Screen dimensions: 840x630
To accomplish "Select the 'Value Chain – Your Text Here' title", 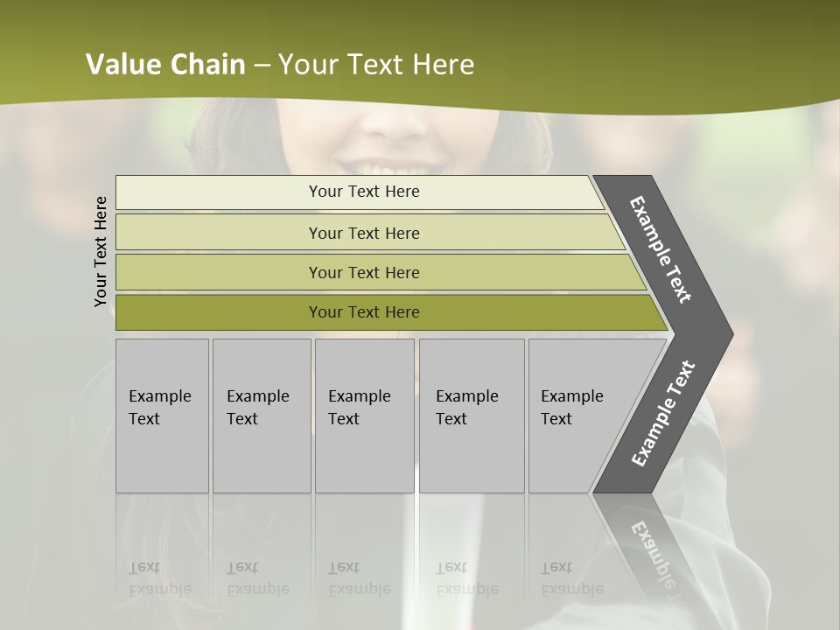I will click(x=280, y=64).
